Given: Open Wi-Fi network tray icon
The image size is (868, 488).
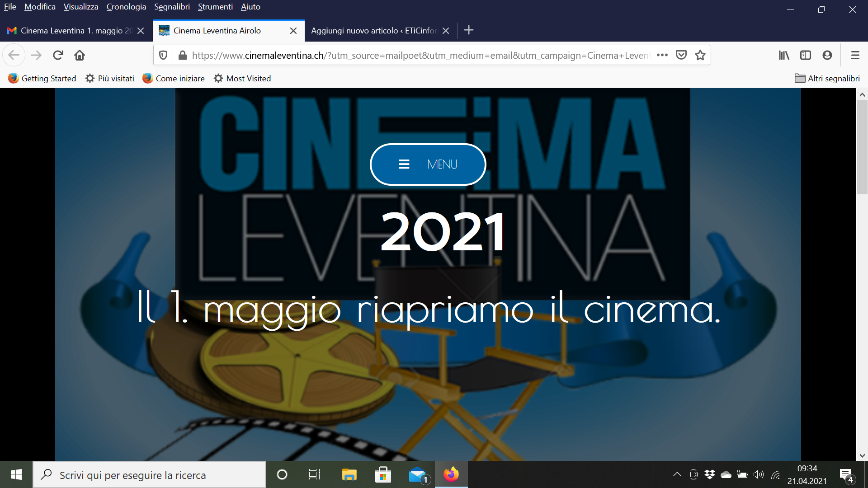Looking at the screenshot, I should pos(776,474).
